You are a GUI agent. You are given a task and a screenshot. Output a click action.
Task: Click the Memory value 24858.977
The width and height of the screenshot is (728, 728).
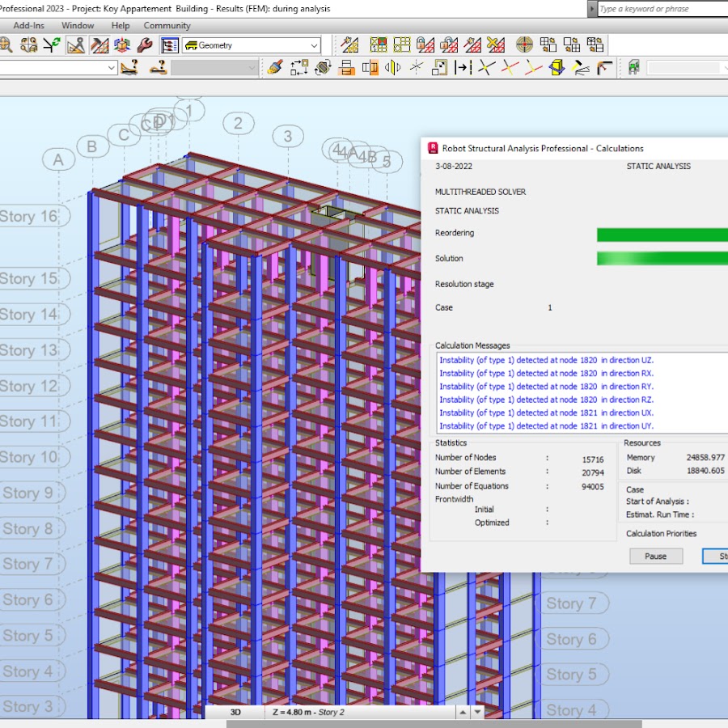click(x=705, y=457)
